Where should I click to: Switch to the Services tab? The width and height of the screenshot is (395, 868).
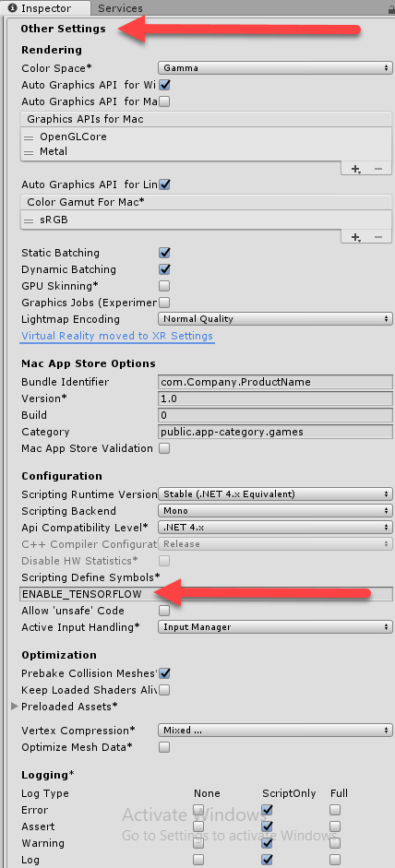point(120,8)
